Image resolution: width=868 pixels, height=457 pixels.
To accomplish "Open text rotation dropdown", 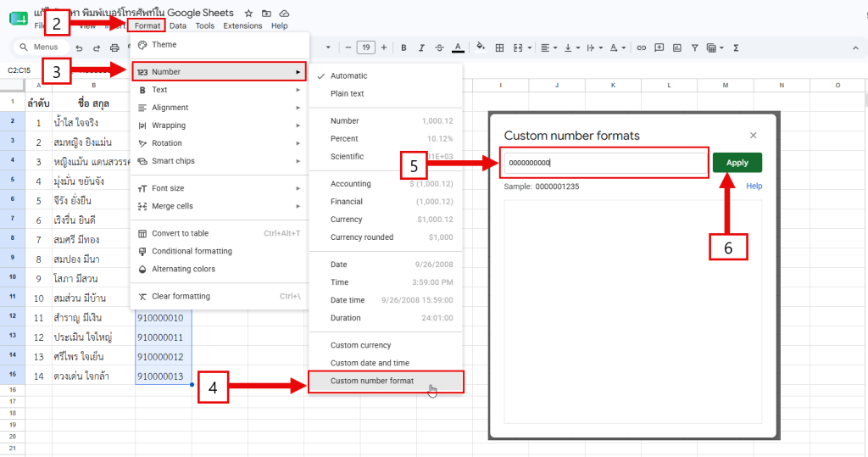I will point(617,48).
